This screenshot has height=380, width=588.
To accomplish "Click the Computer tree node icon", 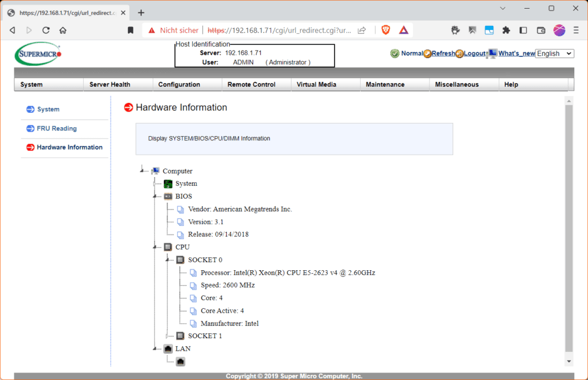I will tap(155, 171).
